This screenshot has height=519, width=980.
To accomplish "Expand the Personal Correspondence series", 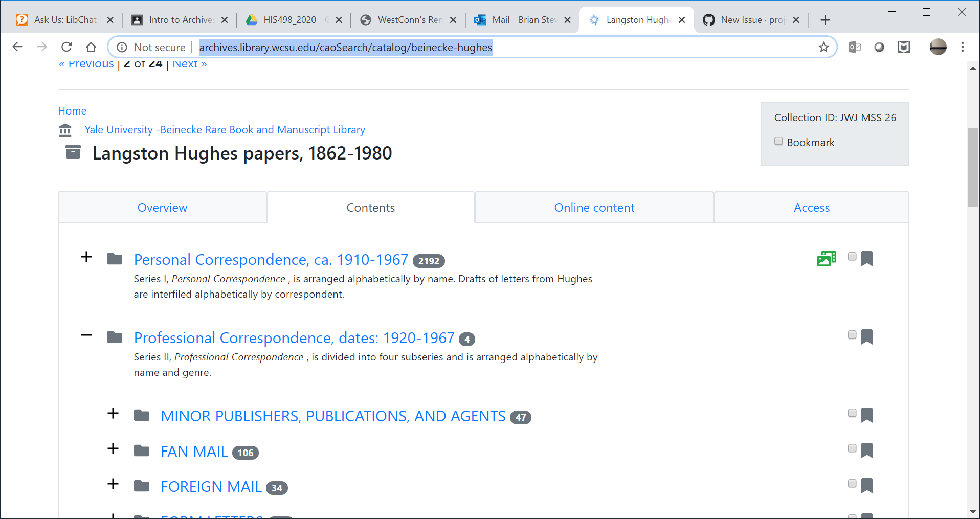I will click(x=86, y=257).
